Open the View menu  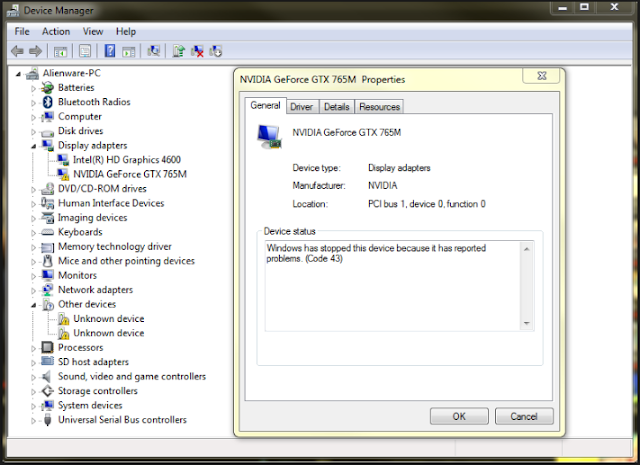click(x=93, y=31)
